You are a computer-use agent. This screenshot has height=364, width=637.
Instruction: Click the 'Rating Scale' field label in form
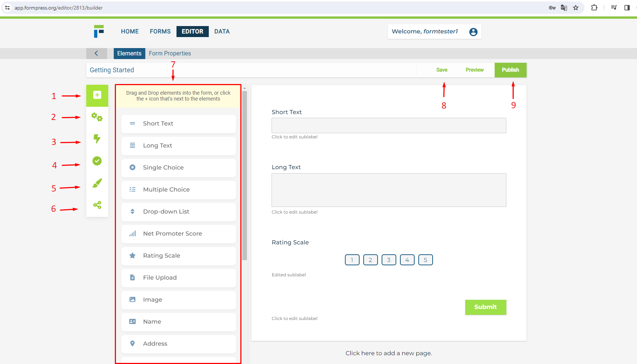pos(290,242)
